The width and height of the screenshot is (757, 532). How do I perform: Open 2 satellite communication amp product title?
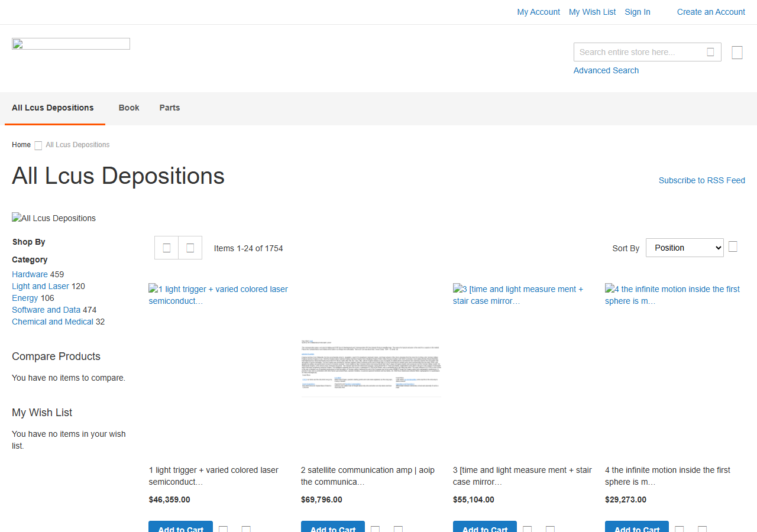(367, 476)
